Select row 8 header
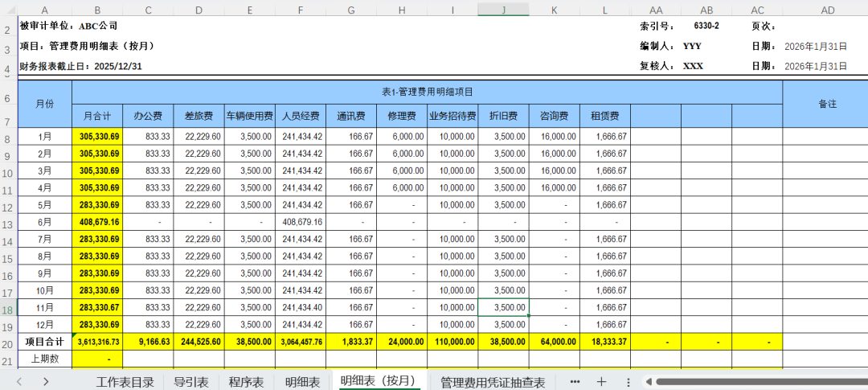Image resolution: width=868 pixels, height=390 pixels. click(7, 136)
